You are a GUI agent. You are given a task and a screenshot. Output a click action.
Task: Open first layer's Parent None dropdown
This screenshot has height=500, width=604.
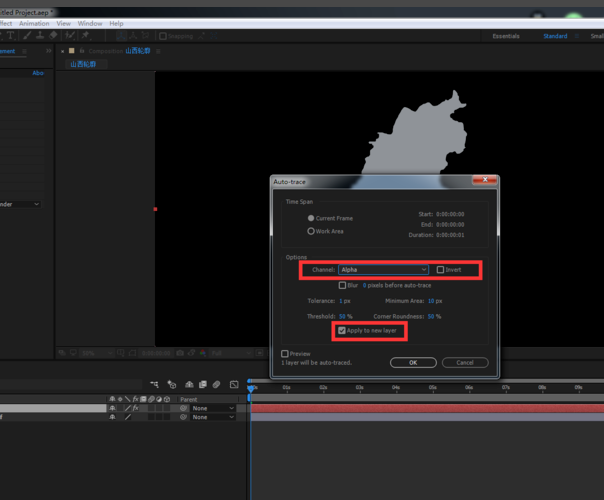point(213,408)
